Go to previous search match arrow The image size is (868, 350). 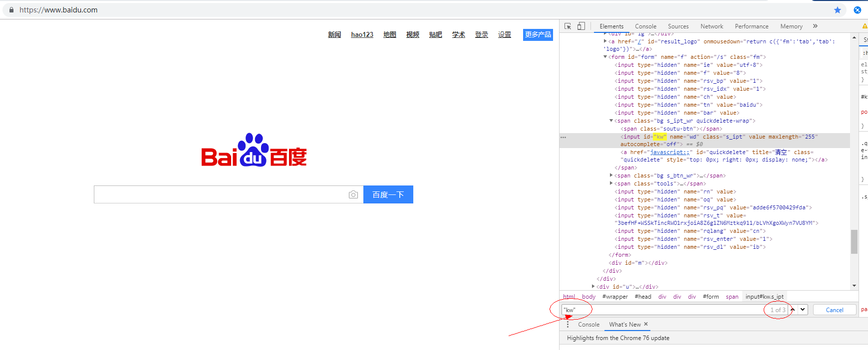[793, 310]
